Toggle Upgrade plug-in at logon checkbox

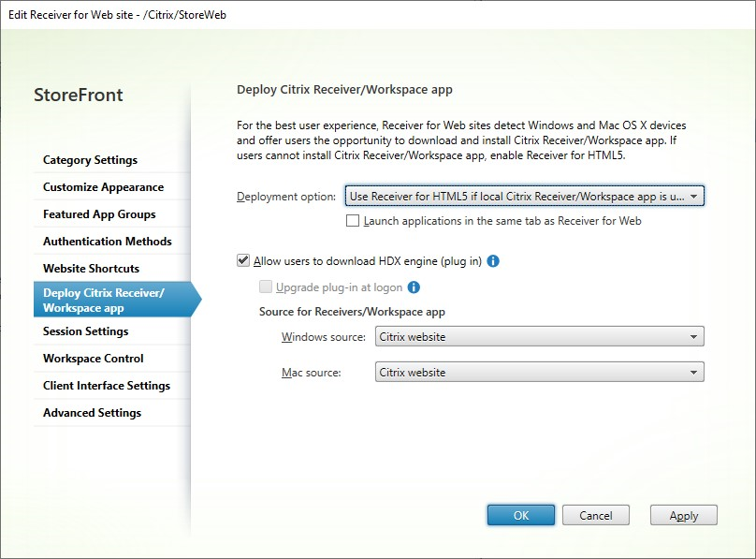pyautogui.click(x=267, y=287)
